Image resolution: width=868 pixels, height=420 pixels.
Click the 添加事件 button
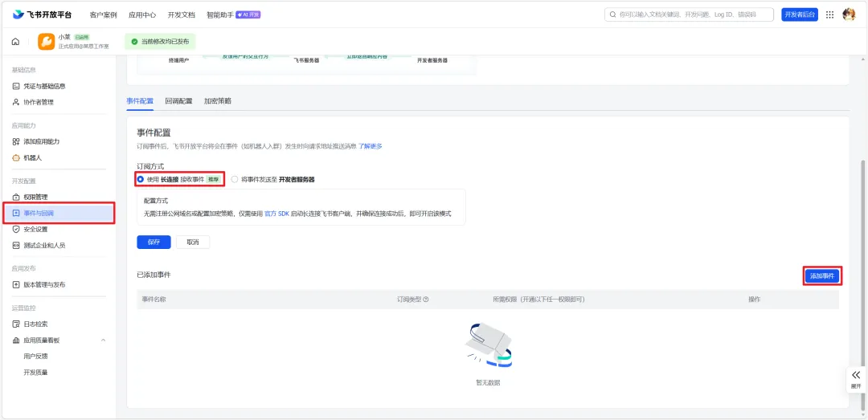tap(822, 275)
